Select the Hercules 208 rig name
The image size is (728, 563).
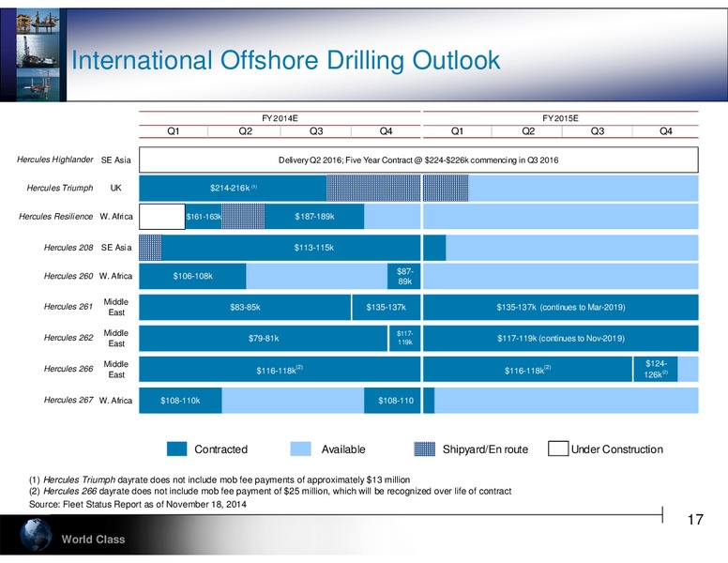[68, 248]
